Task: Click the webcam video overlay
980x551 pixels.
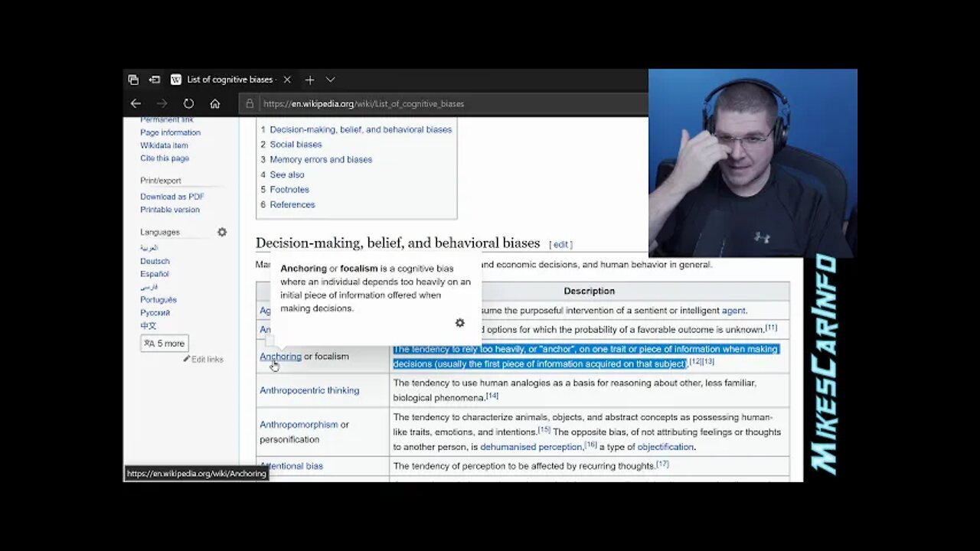Action: pyautogui.click(x=753, y=163)
